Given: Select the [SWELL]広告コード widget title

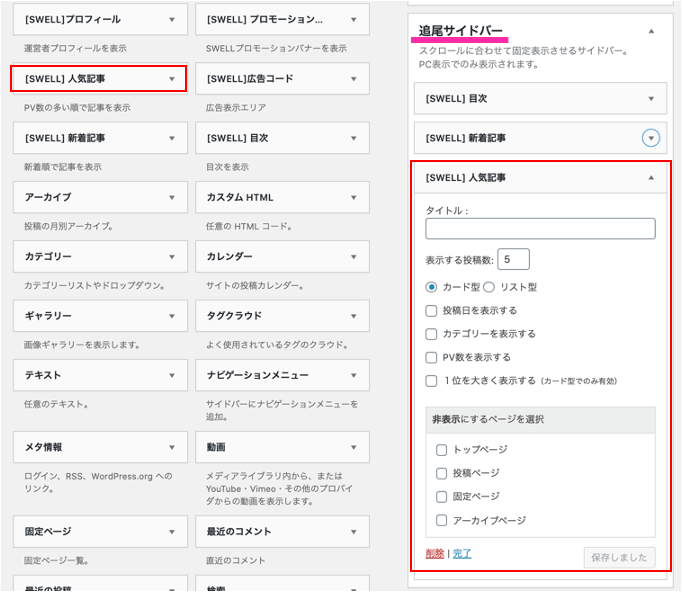Looking at the screenshot, I should pos(250,79).
